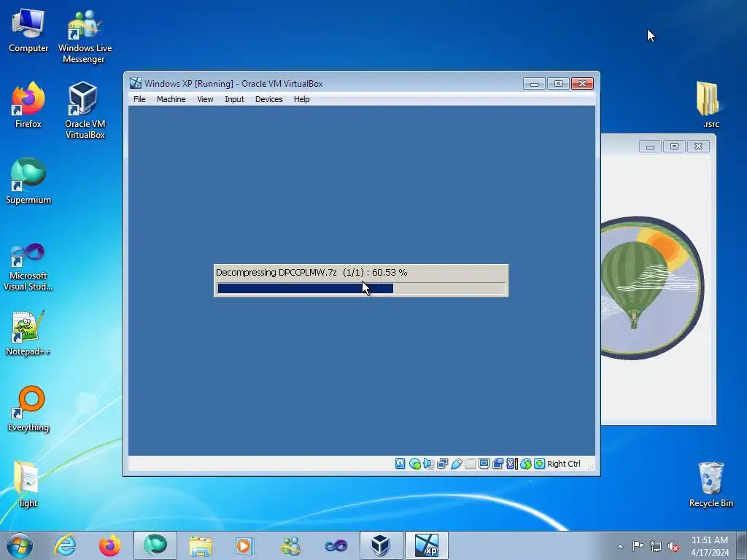Open the Devices menu in VirtualBox

click(268, 99)
